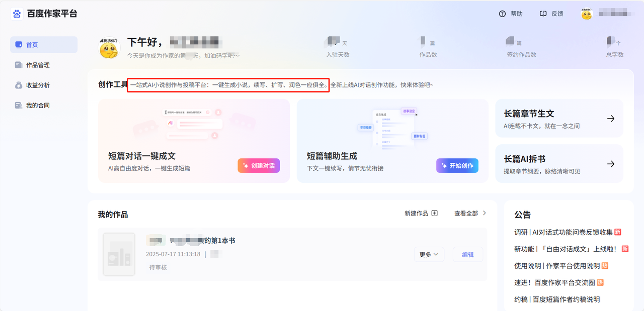The width and height of the screenshot is (644, 311).
Task: Open 长篇AI拆书 card
Action: 559,164
